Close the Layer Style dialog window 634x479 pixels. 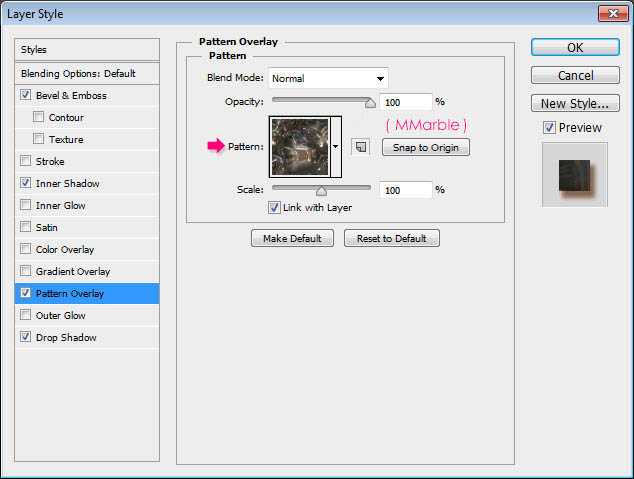[x=613, y=13]
